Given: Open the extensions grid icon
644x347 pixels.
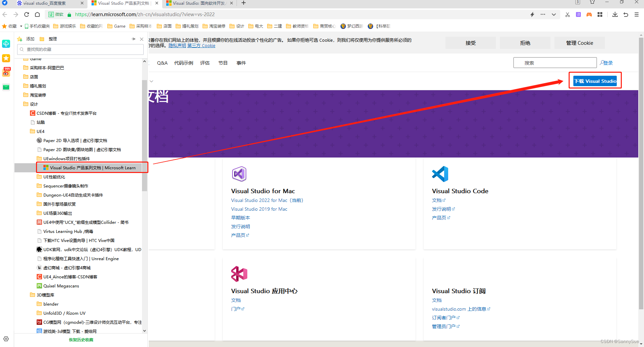Looking at the screenshot, I should click(x=600, y=14).
